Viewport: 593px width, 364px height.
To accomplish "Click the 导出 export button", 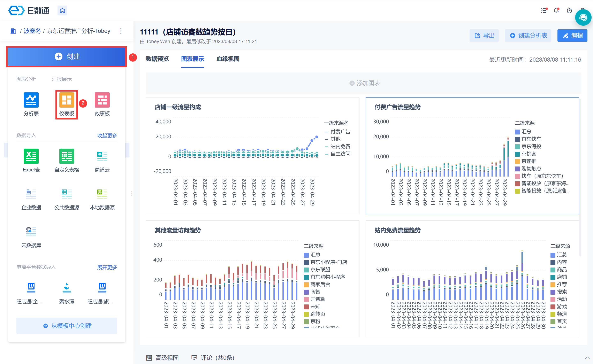I will [x=484, y=36].
